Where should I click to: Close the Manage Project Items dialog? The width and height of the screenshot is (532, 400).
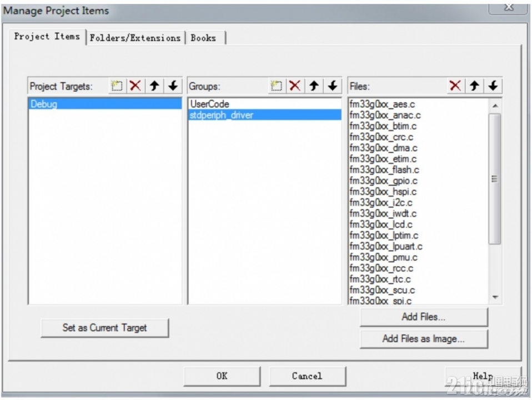[508, 7]
